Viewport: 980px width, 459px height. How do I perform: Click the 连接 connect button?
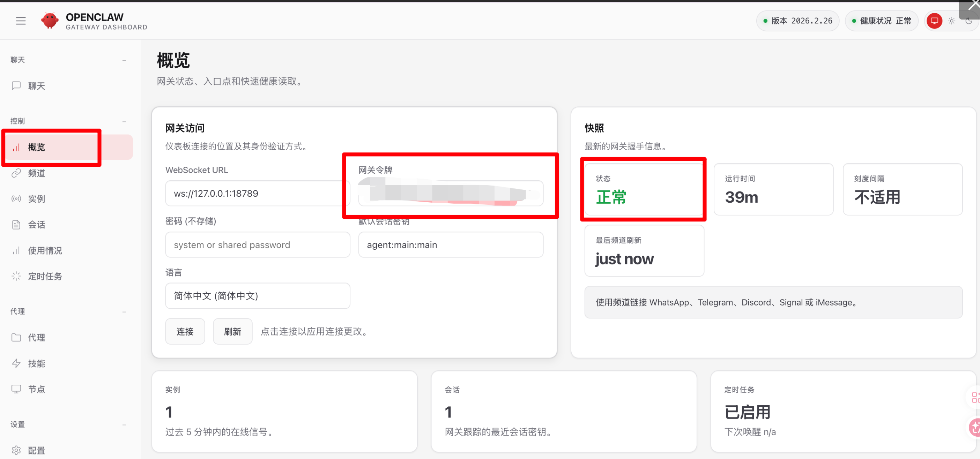coord(185,331)
